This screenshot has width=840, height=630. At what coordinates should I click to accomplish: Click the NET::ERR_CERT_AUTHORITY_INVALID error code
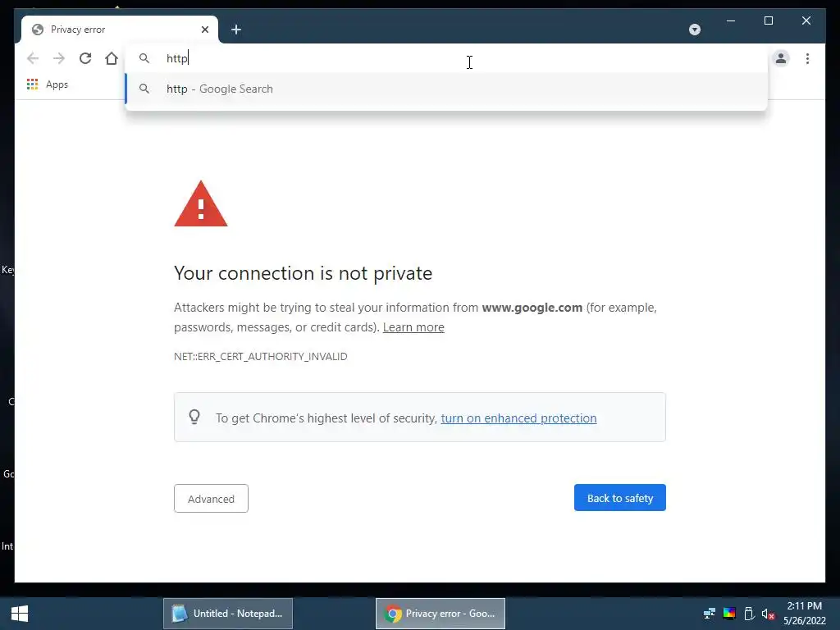(260, 357)
